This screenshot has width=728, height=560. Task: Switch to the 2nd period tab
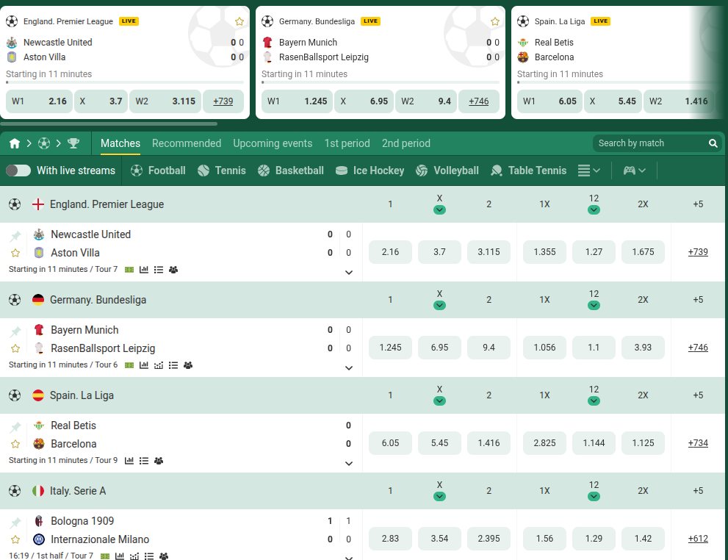click(x=406, y=143)
